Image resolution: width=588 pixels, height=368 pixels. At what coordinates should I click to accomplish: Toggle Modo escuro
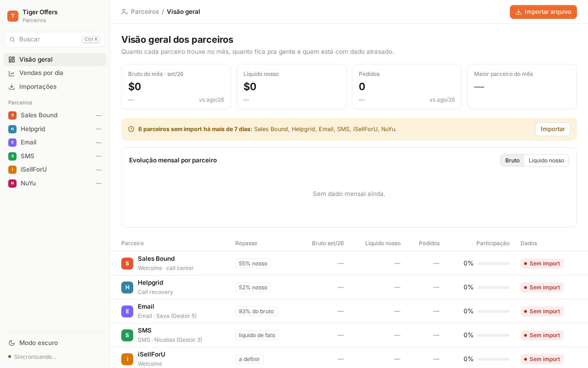[55, 343]
